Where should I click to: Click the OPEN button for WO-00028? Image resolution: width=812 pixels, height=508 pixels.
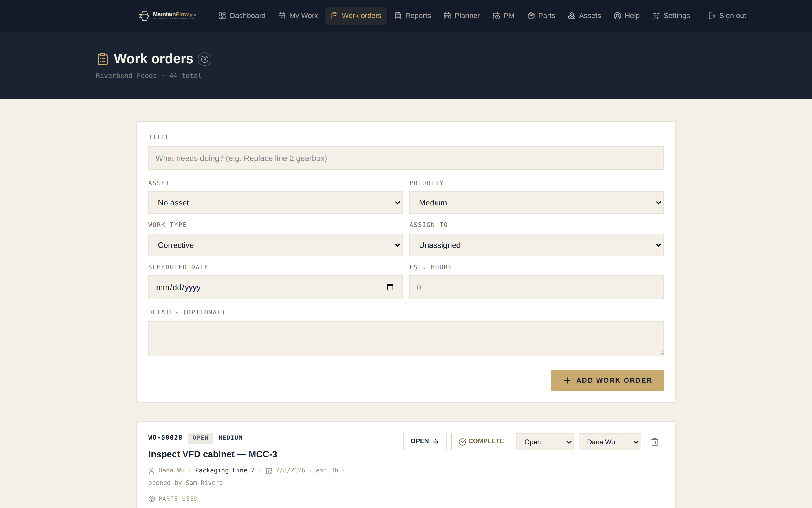424,441
